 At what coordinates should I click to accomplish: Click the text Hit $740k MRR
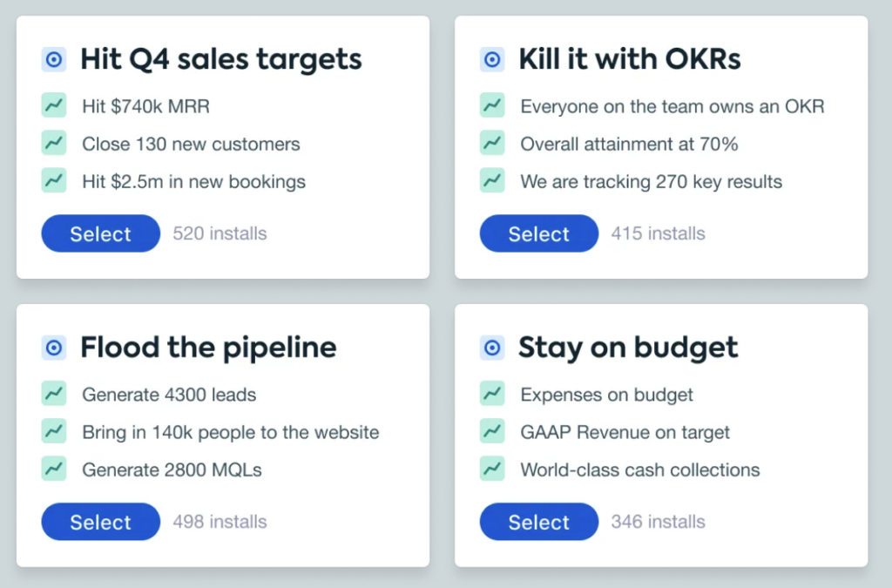145,106
